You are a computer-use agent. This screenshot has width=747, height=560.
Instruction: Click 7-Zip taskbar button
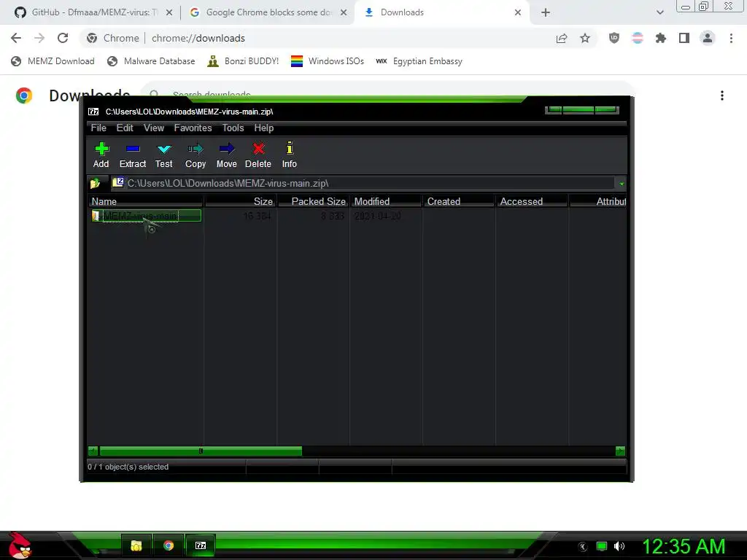(201, 545)
